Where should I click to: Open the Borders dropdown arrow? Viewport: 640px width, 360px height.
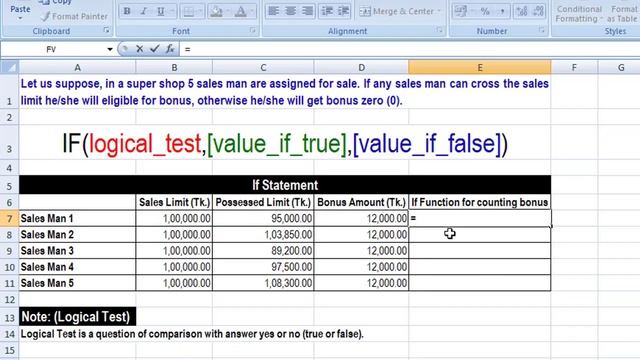pyautogui.click(x=200, y=11)
